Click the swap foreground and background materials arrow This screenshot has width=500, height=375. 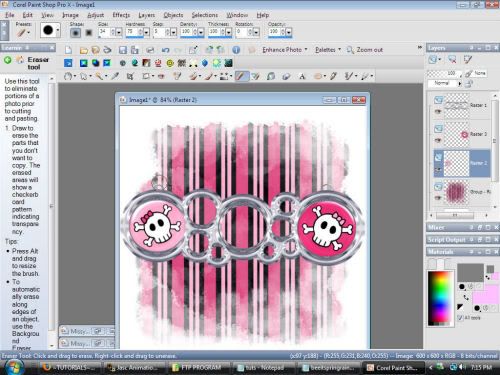point(466,297)
